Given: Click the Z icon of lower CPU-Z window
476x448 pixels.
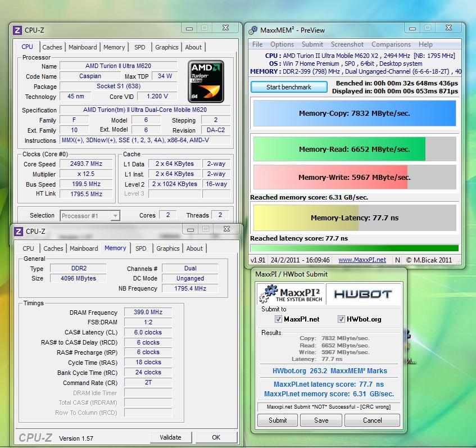Looking at the screenshot, I should point(19,232).
